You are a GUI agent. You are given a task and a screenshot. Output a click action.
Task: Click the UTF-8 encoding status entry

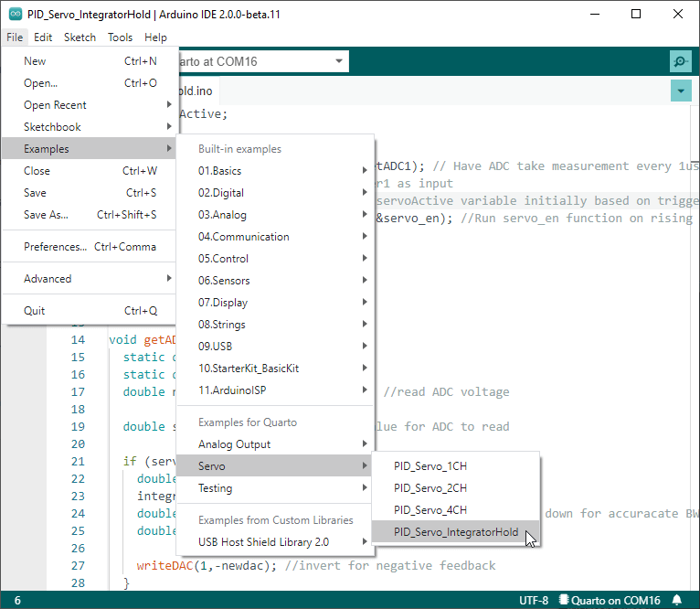pos(534,600)
